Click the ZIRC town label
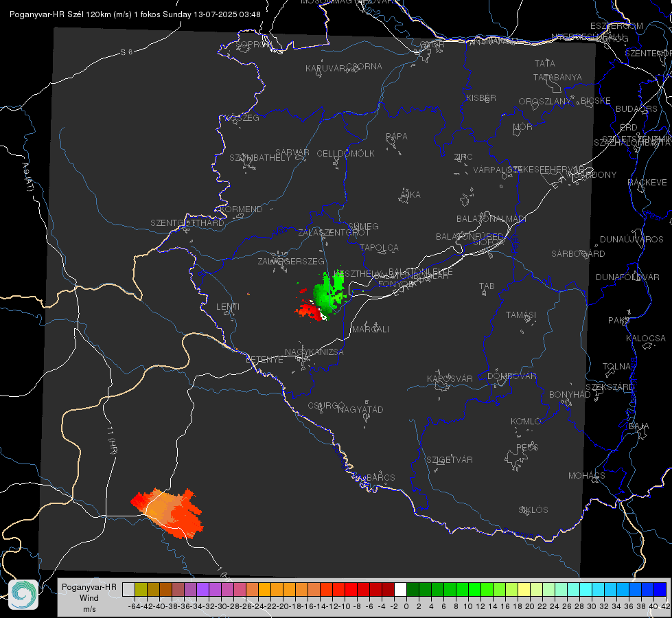The height and width of the screenshot is (618, 672). click(463, 157)
